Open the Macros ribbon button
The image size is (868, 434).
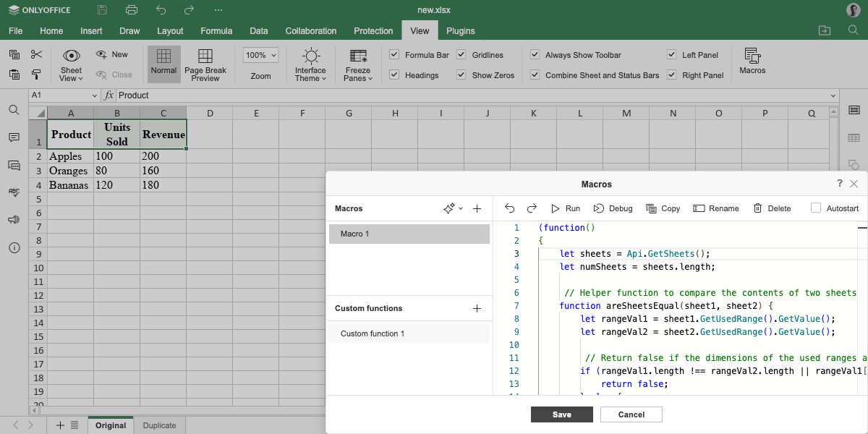pos(752,62)
